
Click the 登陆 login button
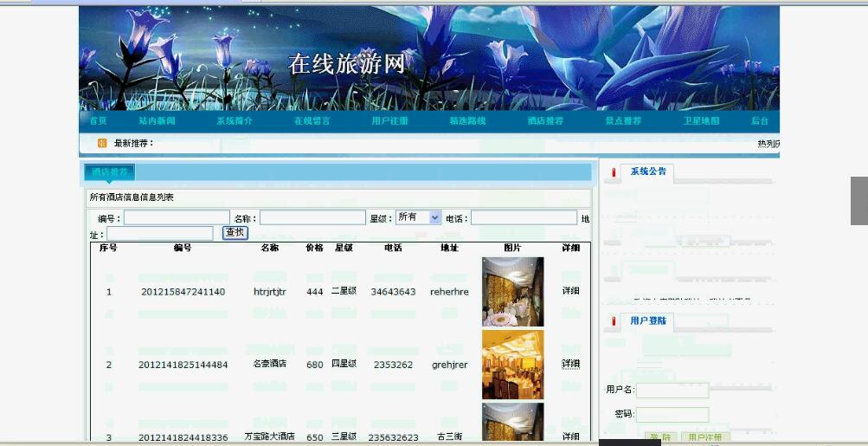(661, 437)
